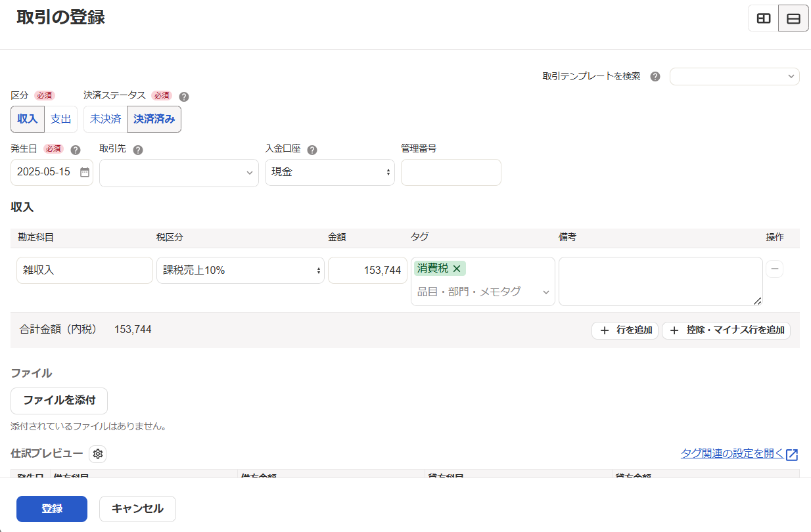Click 勘定科目 field showing 雑収入

(x=85, y=270)
